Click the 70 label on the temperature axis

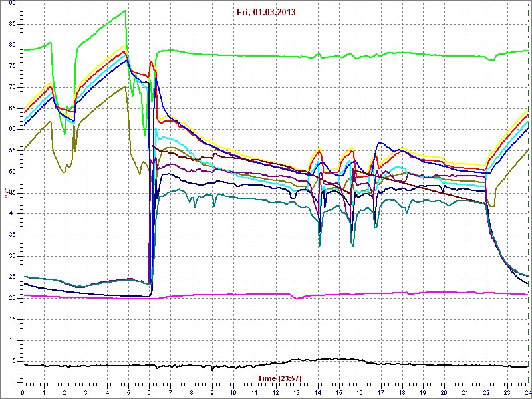(13, 87)
